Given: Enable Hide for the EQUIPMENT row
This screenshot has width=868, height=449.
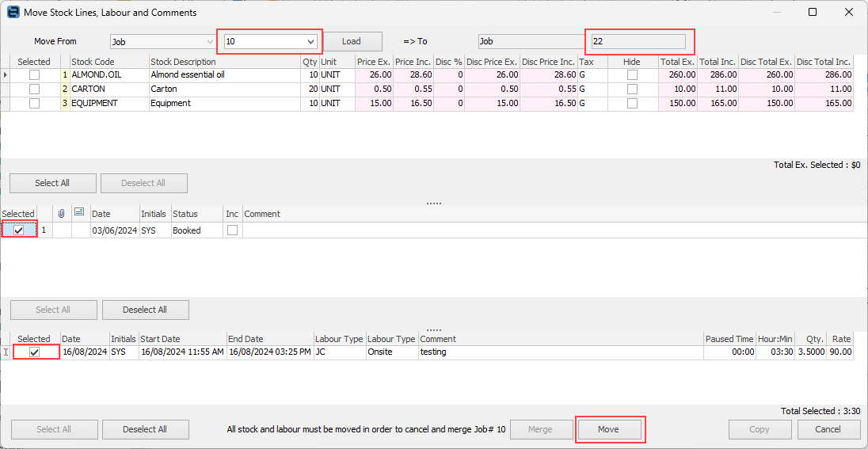Looking at the screenshot, I should [632, 104].
